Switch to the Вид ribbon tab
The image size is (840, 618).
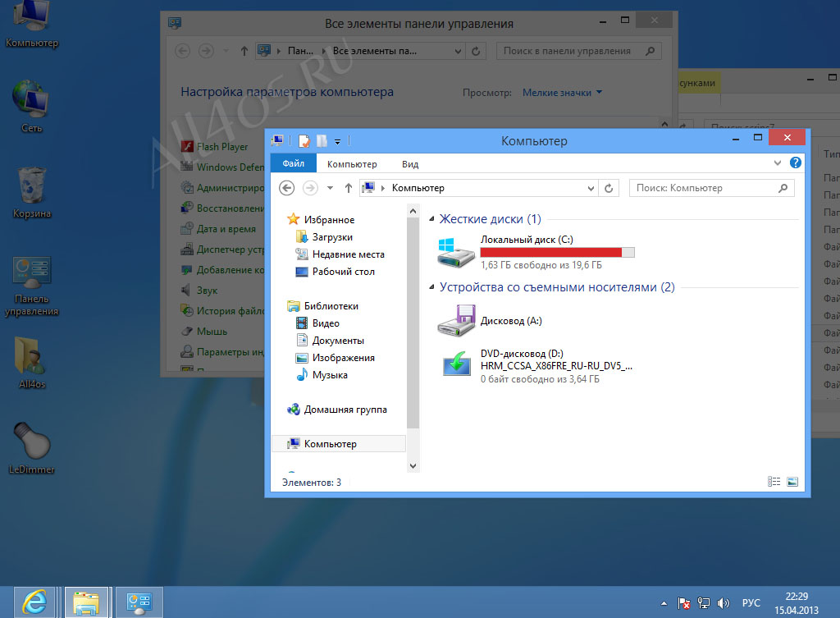point(410,164)
